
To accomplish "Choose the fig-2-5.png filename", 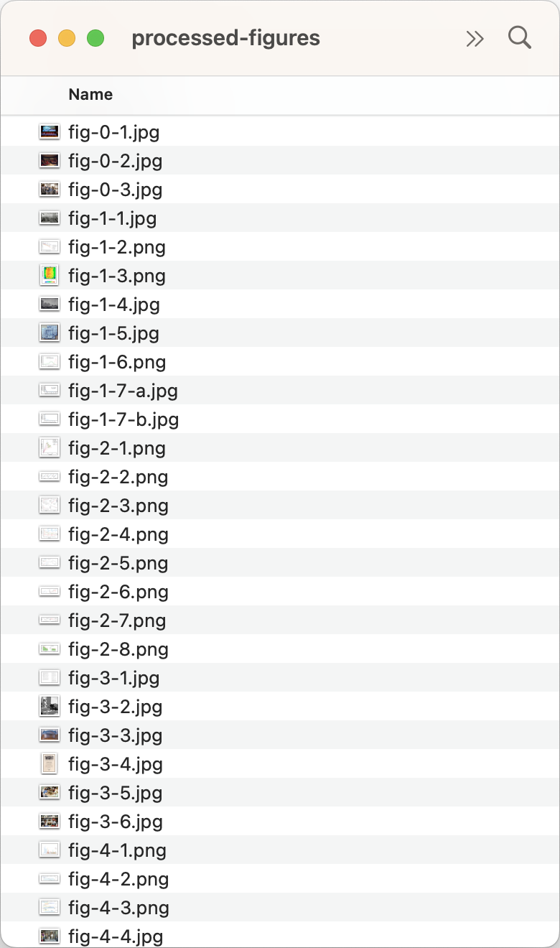I will click(x=118, y=563).
